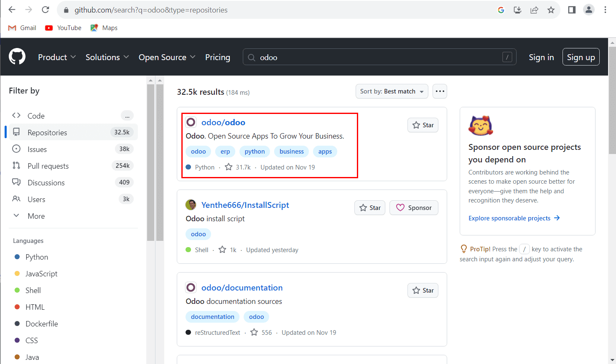Click the browser forward arrow
616x364 pixels.
click(x=28, y=10)
